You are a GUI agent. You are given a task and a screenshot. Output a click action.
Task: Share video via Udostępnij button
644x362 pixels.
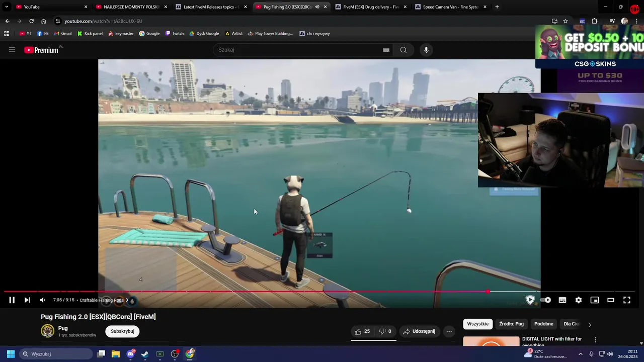[x=420, y=331]
